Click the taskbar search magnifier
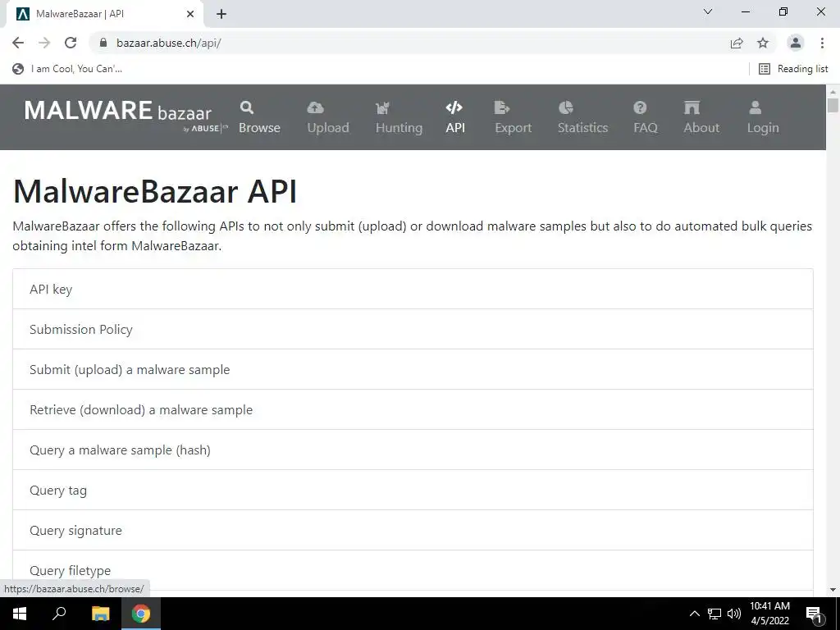This screenshot has width=840, height=630. coord(59,614)
